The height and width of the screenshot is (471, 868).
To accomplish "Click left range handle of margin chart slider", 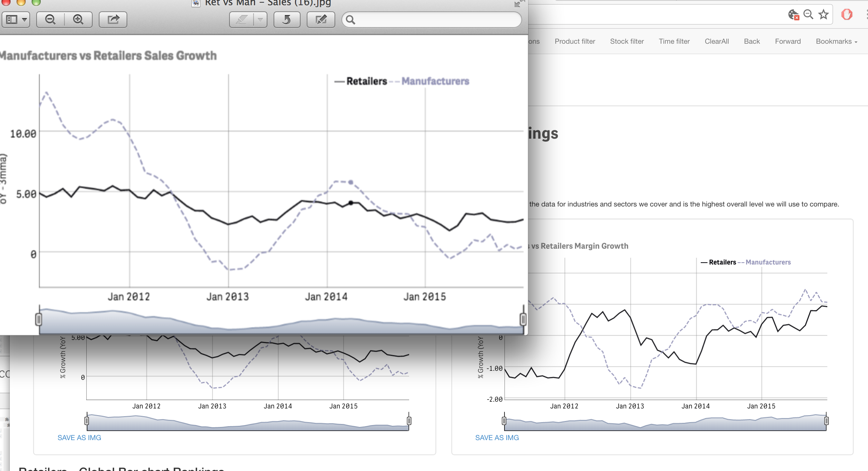I will [504, 421].
